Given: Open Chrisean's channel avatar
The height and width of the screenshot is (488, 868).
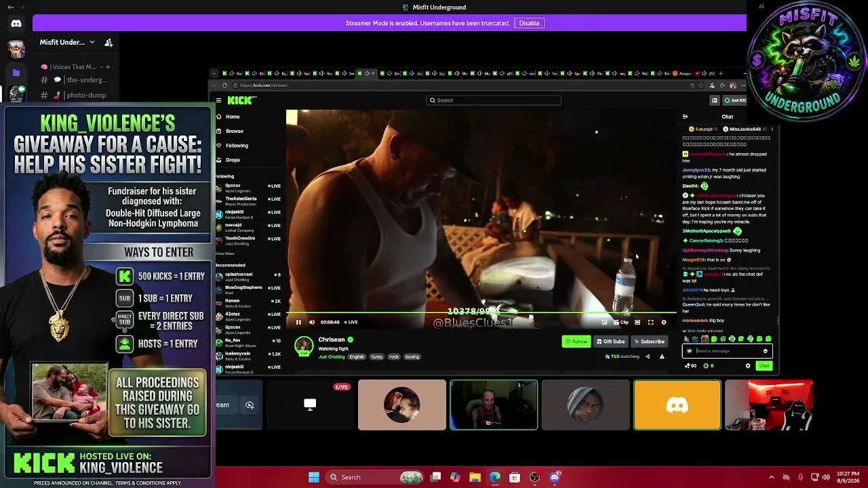Looking at the screenshot, I should click(304, 346).
